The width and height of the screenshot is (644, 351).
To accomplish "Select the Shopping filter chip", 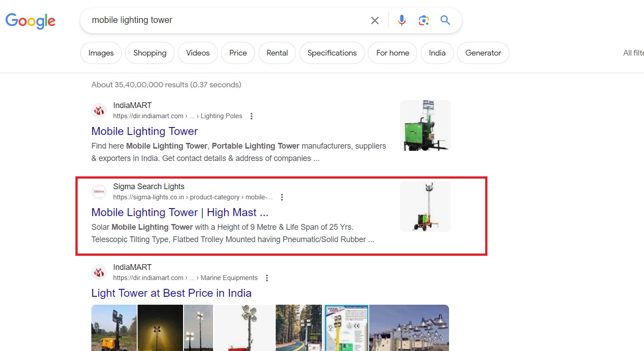I will coord(150,53).
